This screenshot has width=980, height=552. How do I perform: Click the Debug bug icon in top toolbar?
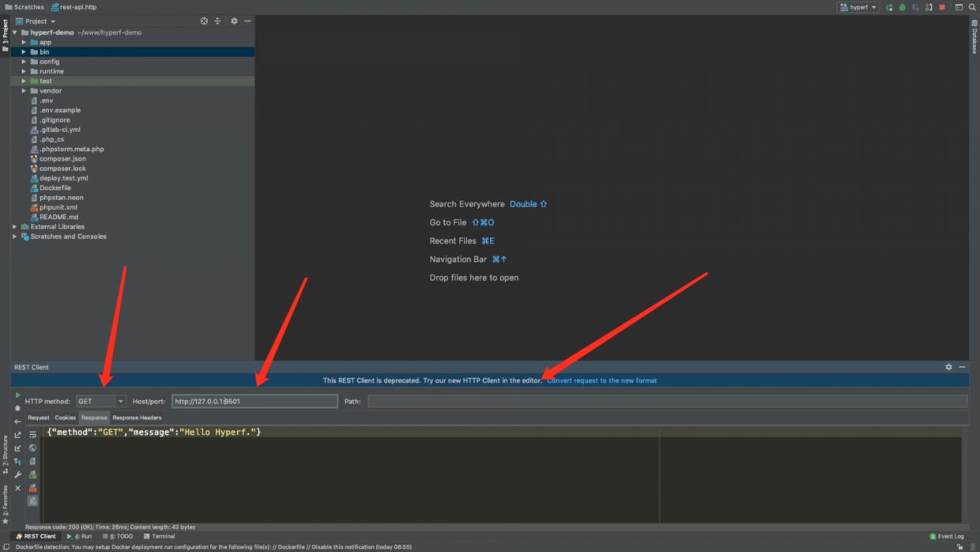click(x=903, y=7)
